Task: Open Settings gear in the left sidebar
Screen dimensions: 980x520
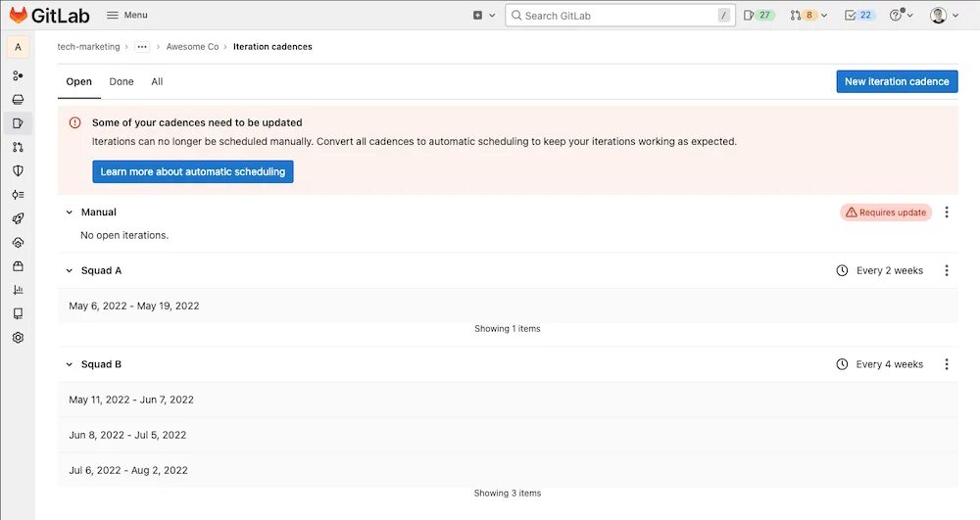Action: click(18, 338)
